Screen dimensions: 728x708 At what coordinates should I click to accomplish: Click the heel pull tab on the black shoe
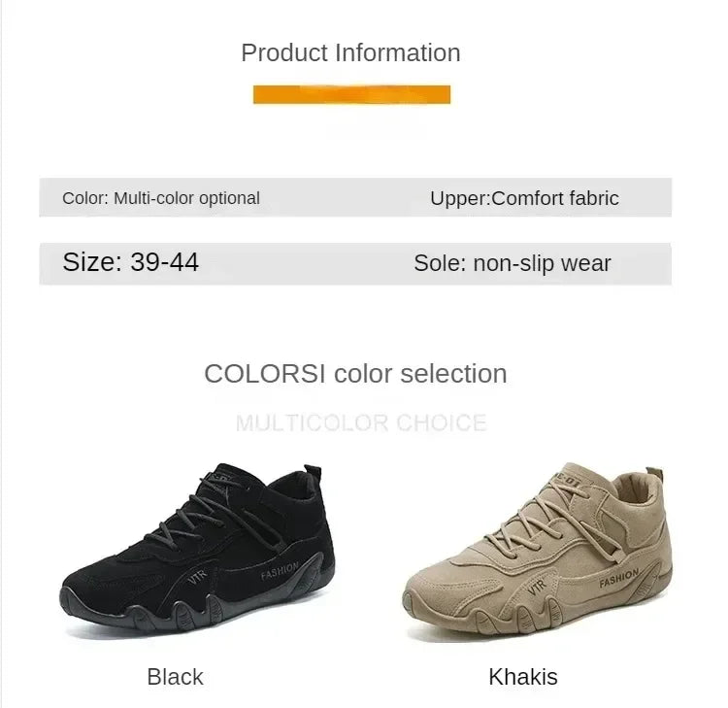312,475
